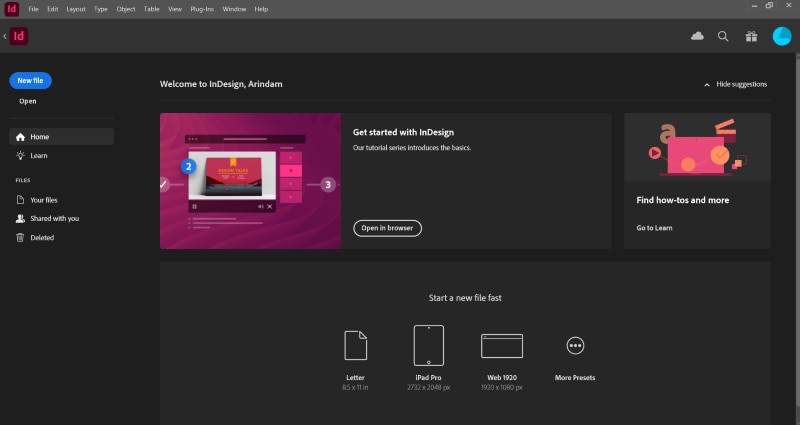Pause the tutorial preview video

(x=194, y=207)
